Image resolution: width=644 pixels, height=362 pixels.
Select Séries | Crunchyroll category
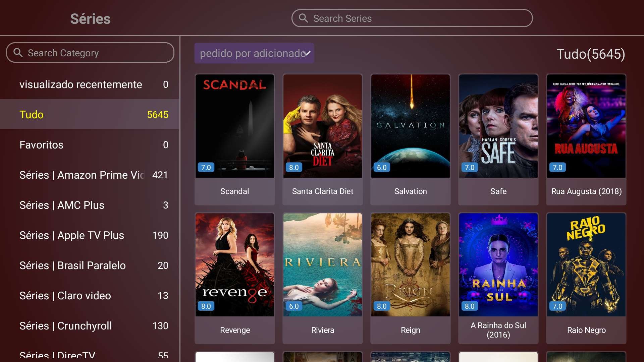point(90,325)
